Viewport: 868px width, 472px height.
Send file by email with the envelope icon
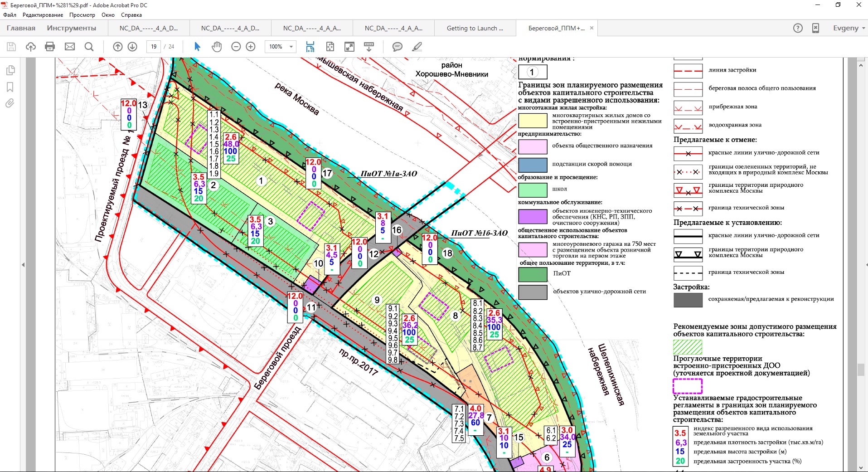coord(70,47)
